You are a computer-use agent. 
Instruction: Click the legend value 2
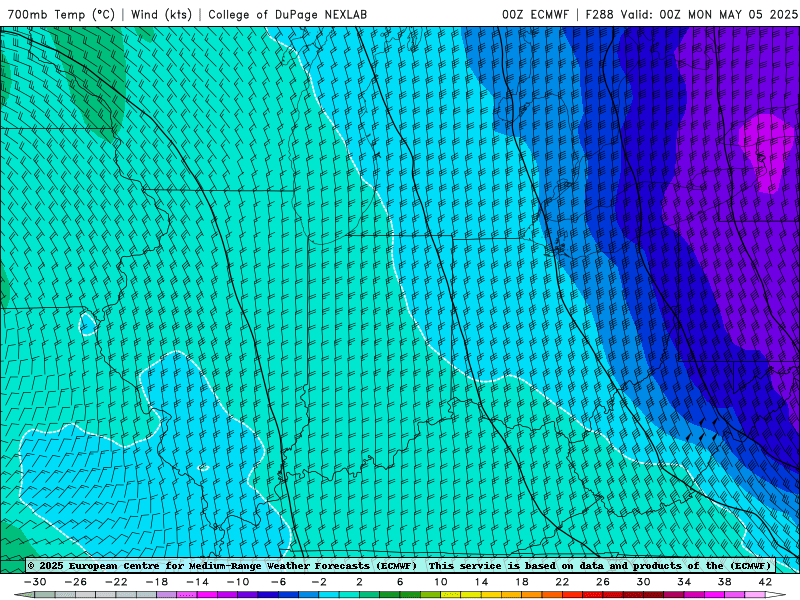[x=359, y=582]
